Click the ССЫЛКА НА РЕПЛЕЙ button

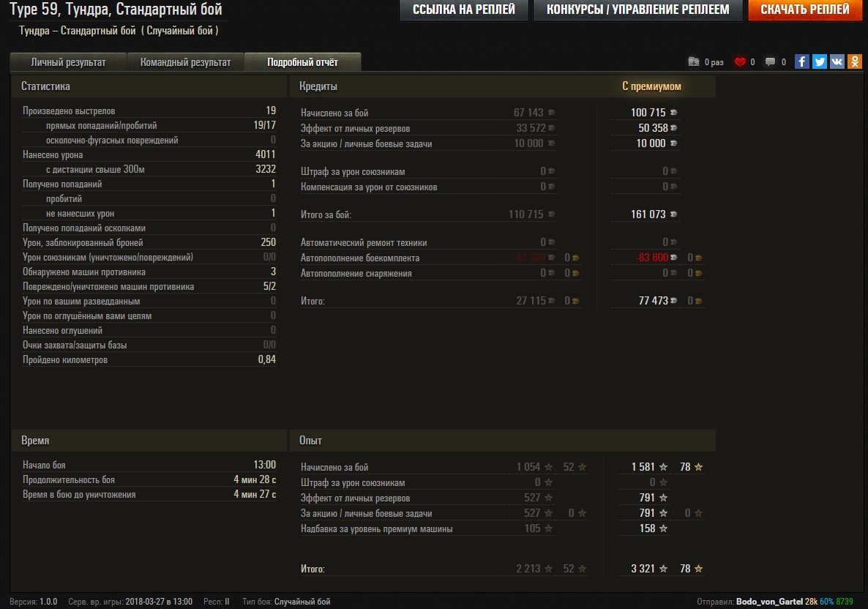tap(464, 10)
